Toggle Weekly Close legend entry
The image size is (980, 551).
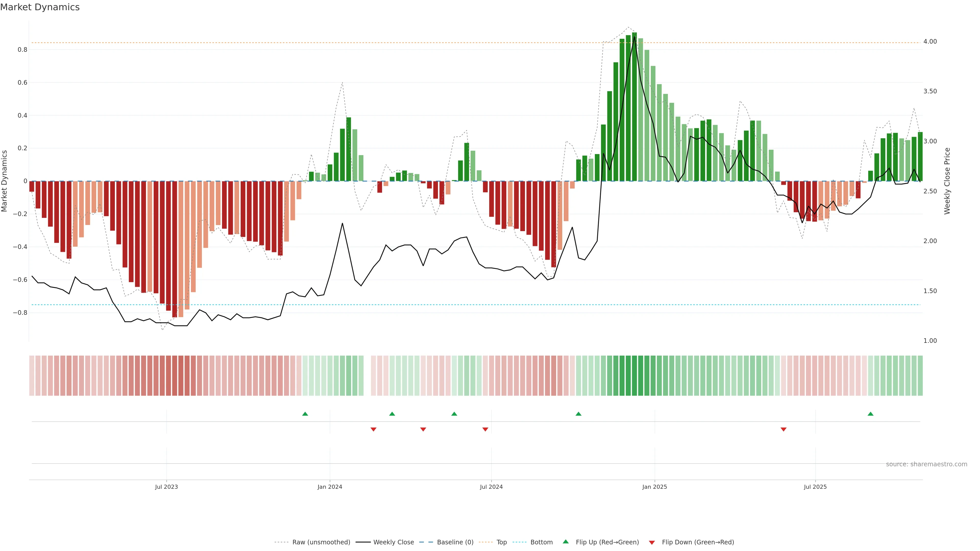tap(393, 542)
